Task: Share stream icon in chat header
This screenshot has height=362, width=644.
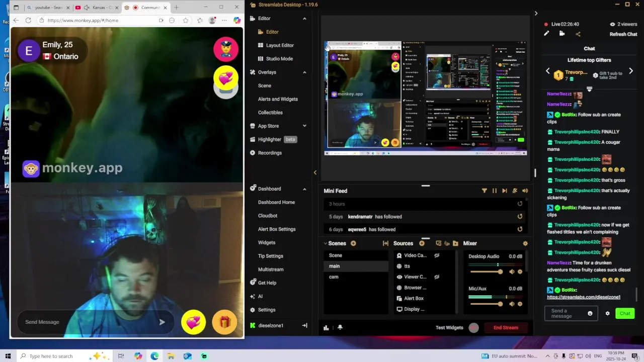Action: point(578,34)
